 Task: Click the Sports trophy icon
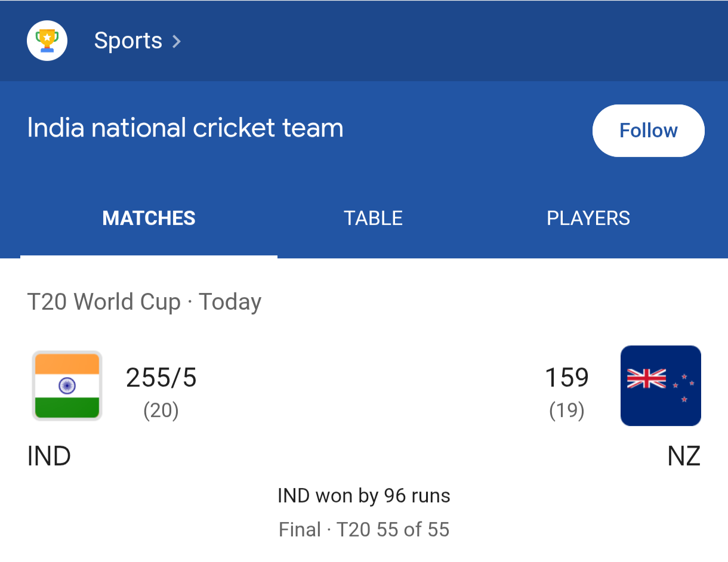(47, 41)
